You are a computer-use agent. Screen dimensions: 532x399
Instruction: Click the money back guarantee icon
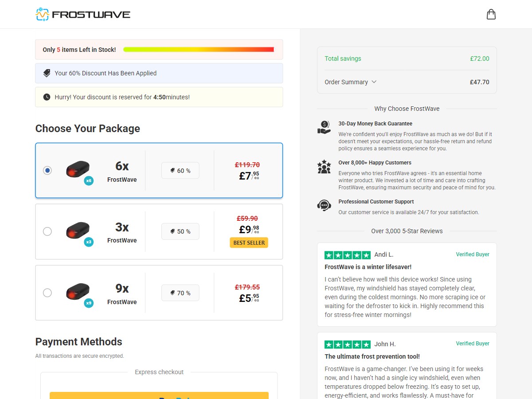(324, 128)
